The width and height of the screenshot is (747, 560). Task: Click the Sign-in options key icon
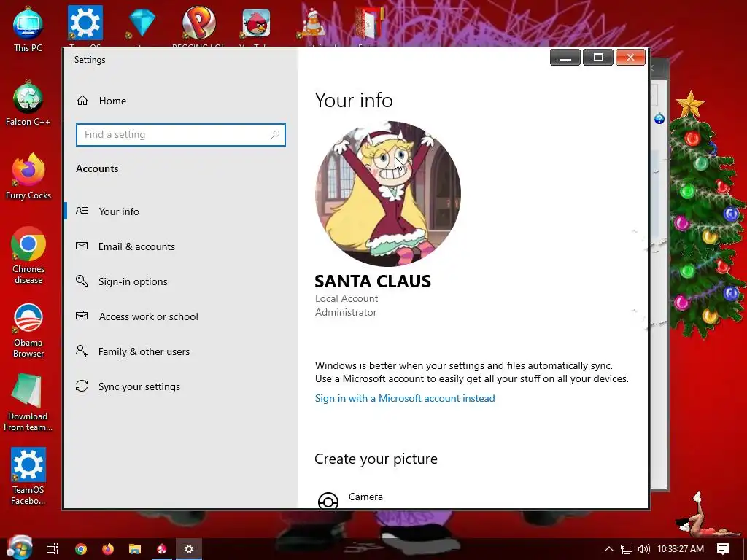(x=82, y=281)
